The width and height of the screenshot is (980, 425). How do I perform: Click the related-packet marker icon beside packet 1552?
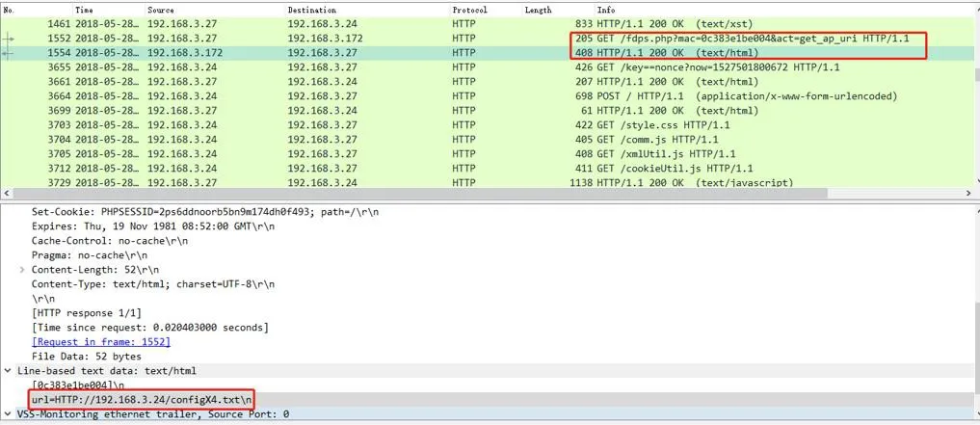click(x=10, y=39)
